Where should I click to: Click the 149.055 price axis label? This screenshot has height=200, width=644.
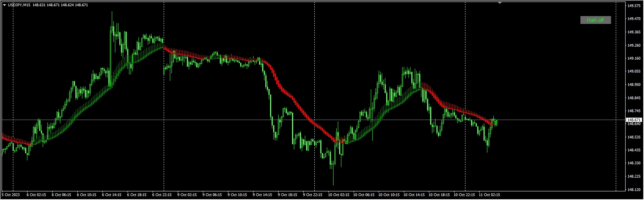(x=634, y=71)
